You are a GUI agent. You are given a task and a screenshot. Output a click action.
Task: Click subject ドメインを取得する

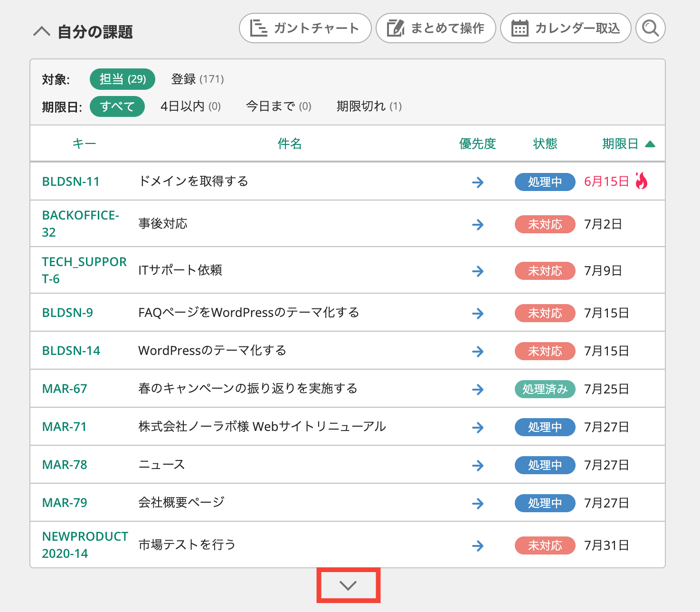193,181
